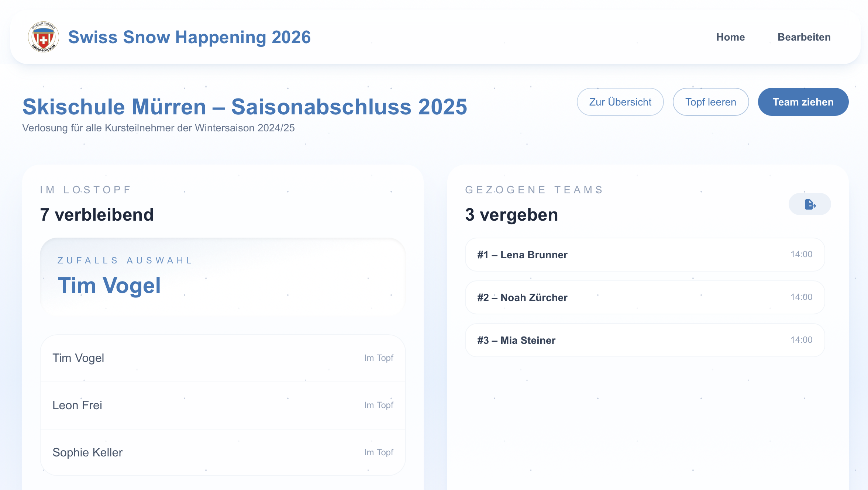Click Im Topf status beside Leon Frei
This screenshot has width=868, height=490.
(379, 405)
